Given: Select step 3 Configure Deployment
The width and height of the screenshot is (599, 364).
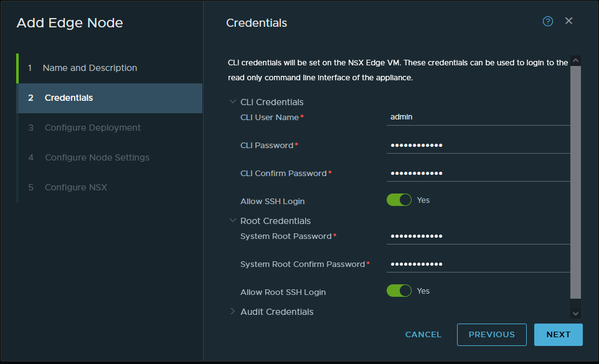Looking at the screenshot, I should (x=92, y=128).
